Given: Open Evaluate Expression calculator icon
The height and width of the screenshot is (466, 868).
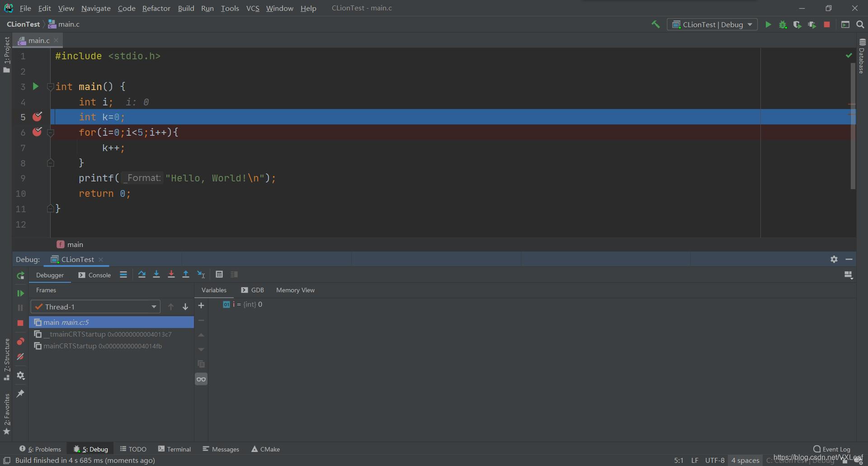Looking at the screenshot, I should click(x=219, y=274).
